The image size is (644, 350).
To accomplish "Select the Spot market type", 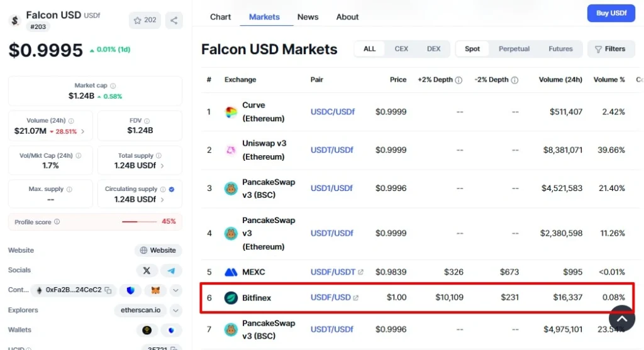I will [472, 49].
